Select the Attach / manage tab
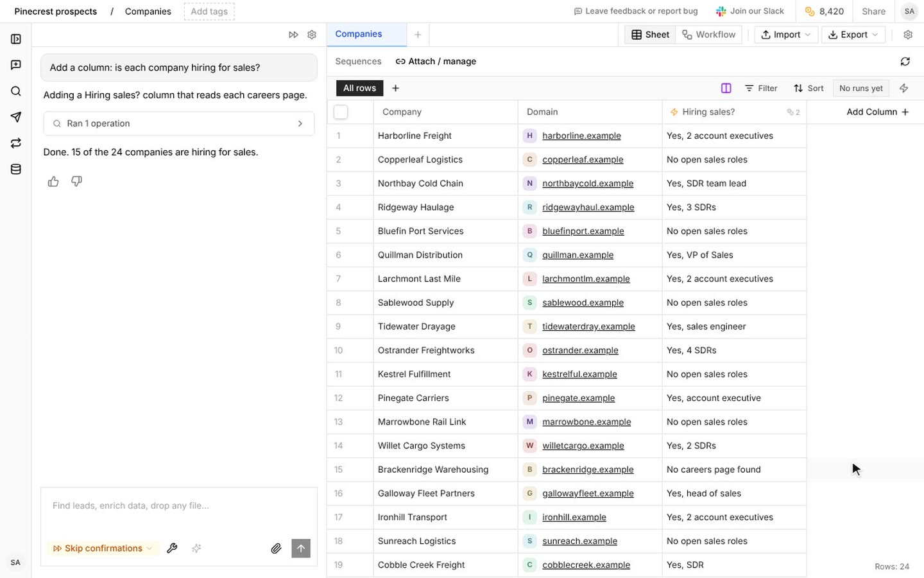Image resolution: width=924 pixels, height=578 pixels. tap(436, 62)
